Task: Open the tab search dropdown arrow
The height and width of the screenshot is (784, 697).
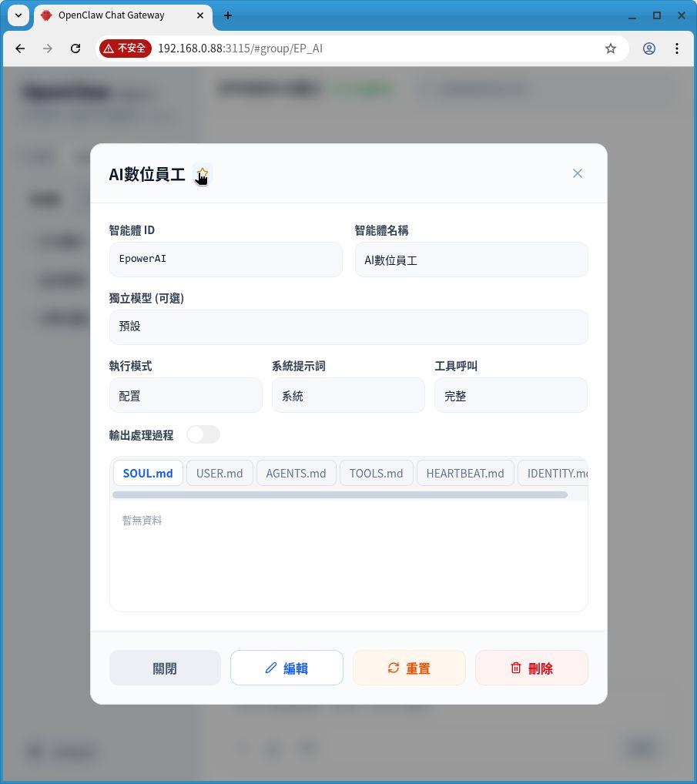Action: pyautogui.click(x=18, y=15)
